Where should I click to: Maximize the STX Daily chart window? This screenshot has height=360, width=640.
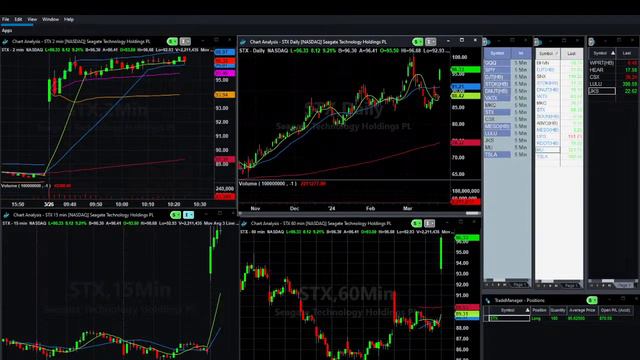(462, 40)
